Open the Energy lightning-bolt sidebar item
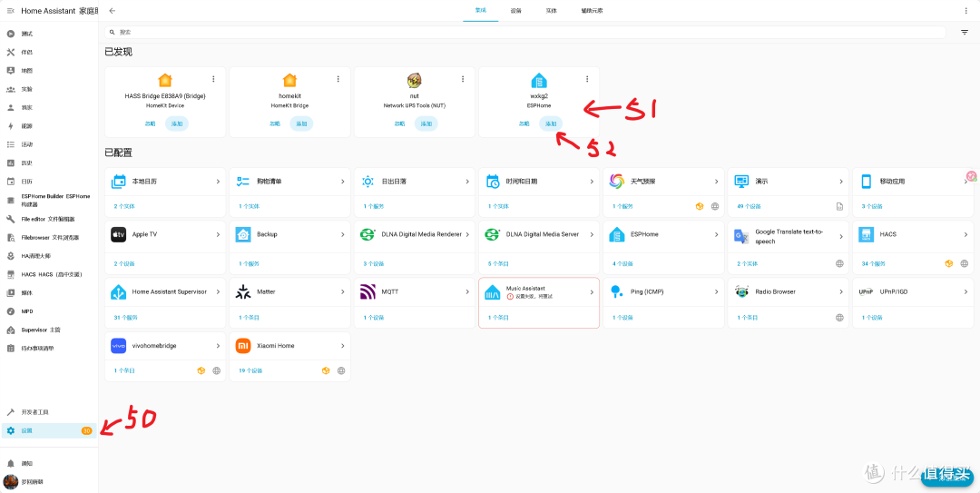This screenshot has height=493, width=980. (49, 126)
